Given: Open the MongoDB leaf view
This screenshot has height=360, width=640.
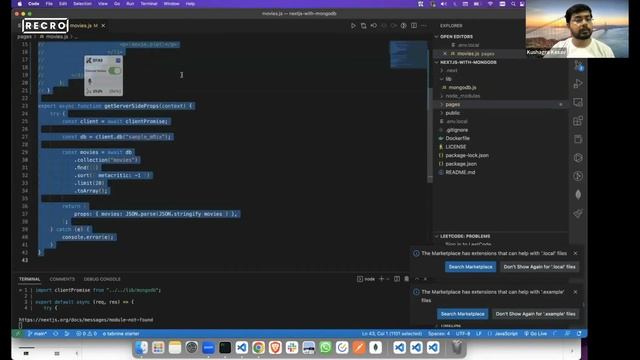Looking at the screenshot, I should (x=578, y=195).
